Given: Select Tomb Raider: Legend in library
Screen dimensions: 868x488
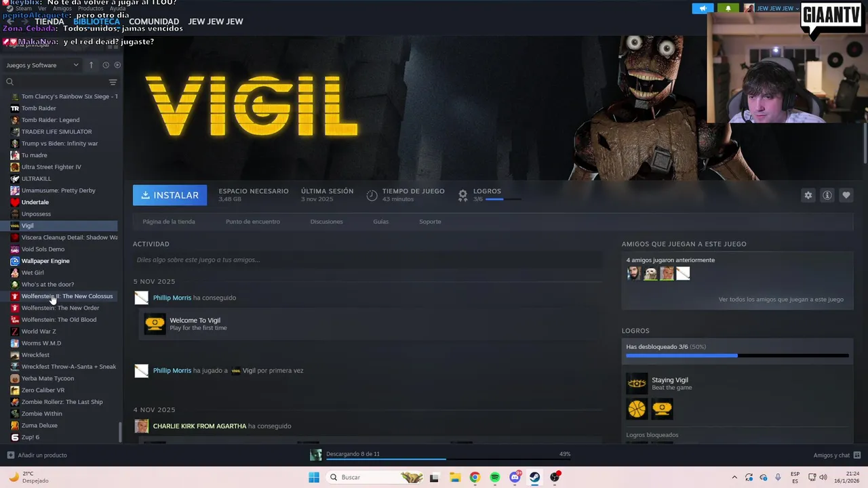Looking at the screenshot, I should [x=50, y=120].
